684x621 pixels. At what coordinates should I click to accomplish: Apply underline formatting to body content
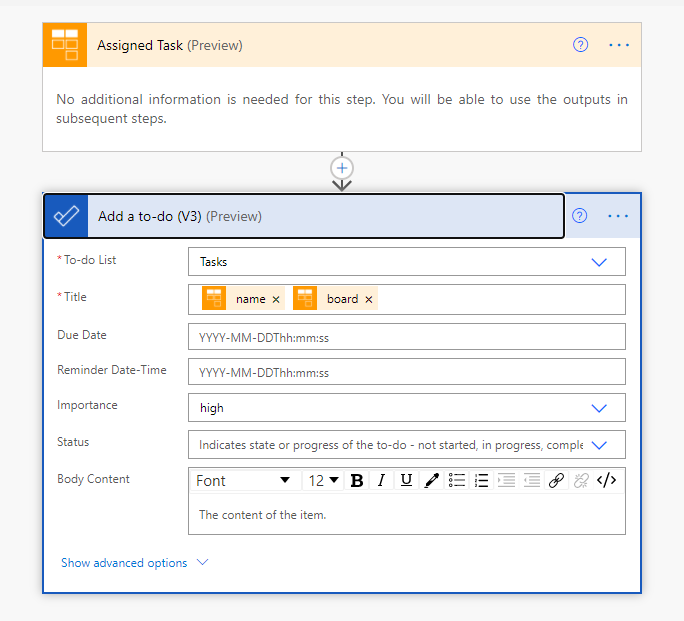point(406,481)
